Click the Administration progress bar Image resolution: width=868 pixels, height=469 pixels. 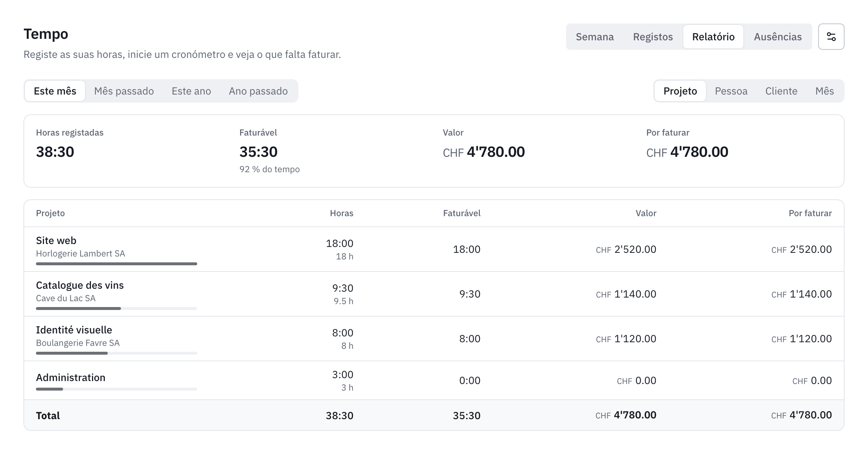[117, 389]
